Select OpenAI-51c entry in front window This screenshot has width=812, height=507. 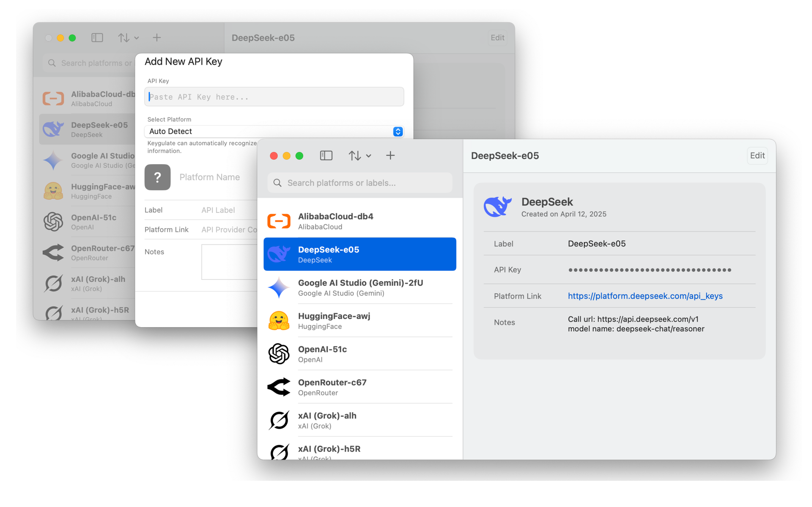coord(360,354)
